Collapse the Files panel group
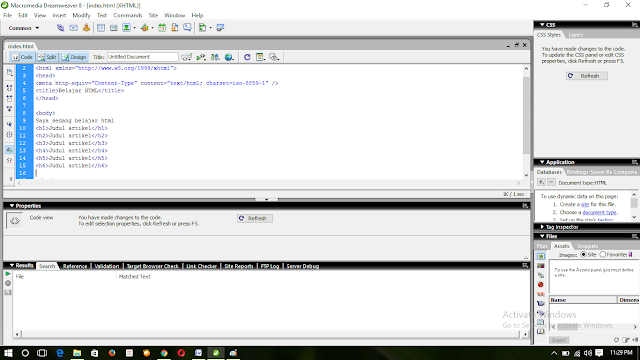The height and width of the screenshot is (360, 640). (542, 236)
